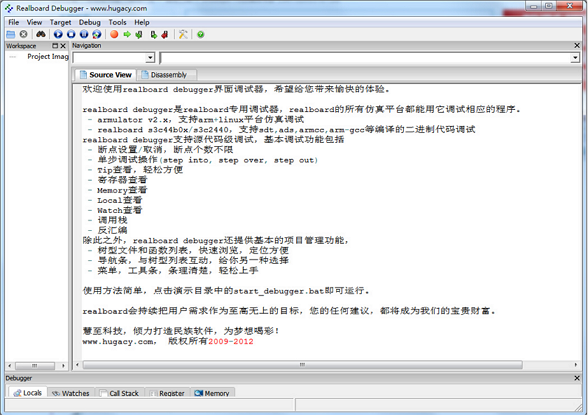588x415 pixels.
Task: Float the Workspace panel with the restore icon
Action: pos(55,46)
